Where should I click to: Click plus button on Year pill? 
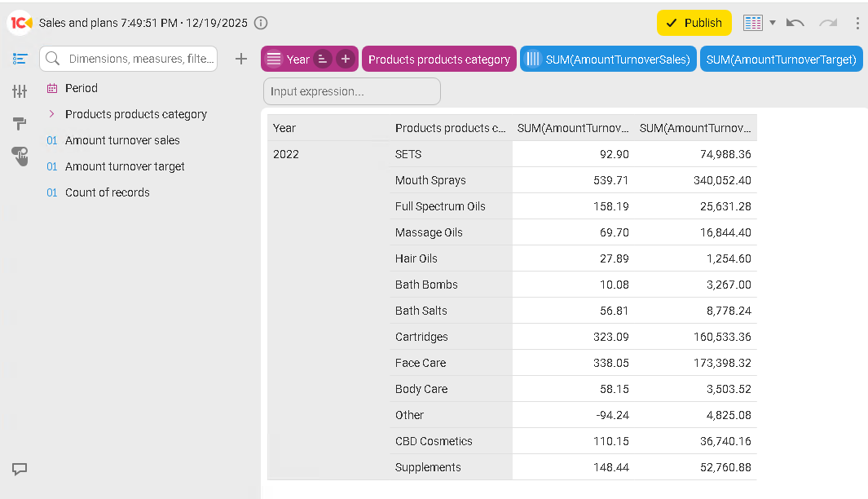pyautogui.click(x=346, y=59)
